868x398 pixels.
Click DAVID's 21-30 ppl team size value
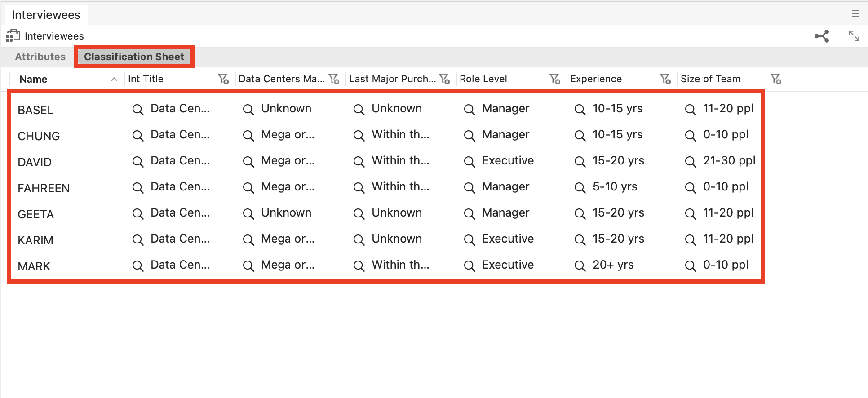(729, 161)
